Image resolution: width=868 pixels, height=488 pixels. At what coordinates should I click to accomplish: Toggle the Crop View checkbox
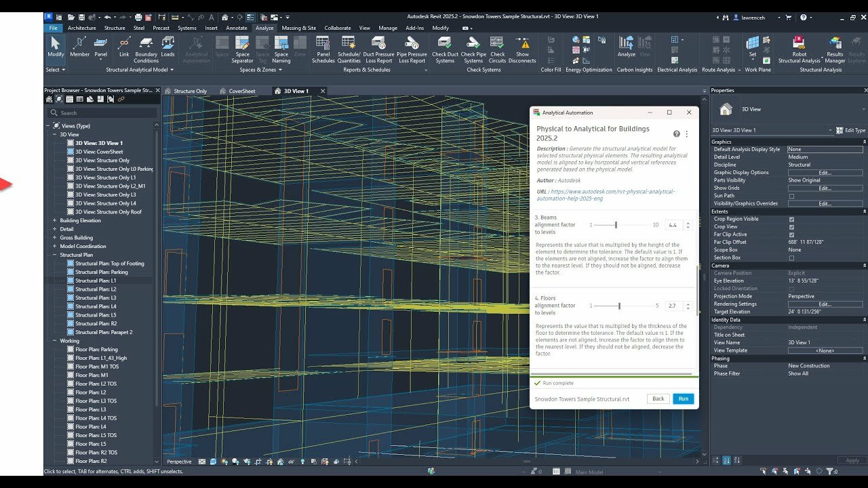tap(791, 226)
